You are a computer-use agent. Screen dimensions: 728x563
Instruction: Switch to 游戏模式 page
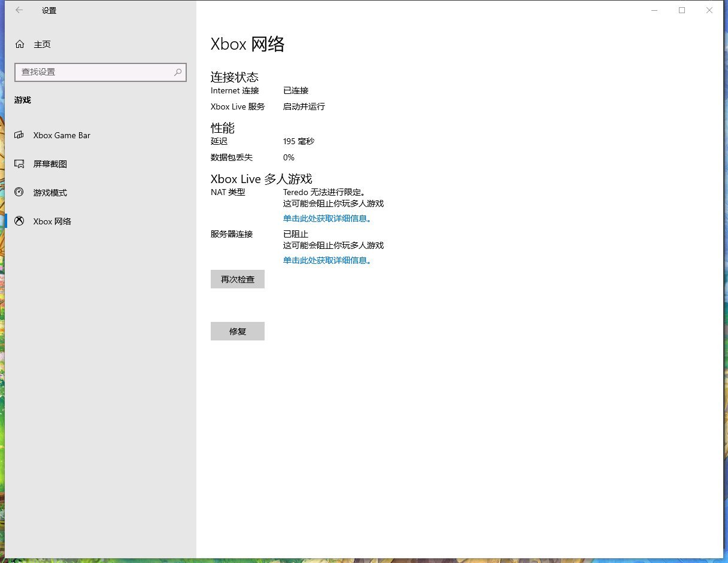(x=101, y=193)
